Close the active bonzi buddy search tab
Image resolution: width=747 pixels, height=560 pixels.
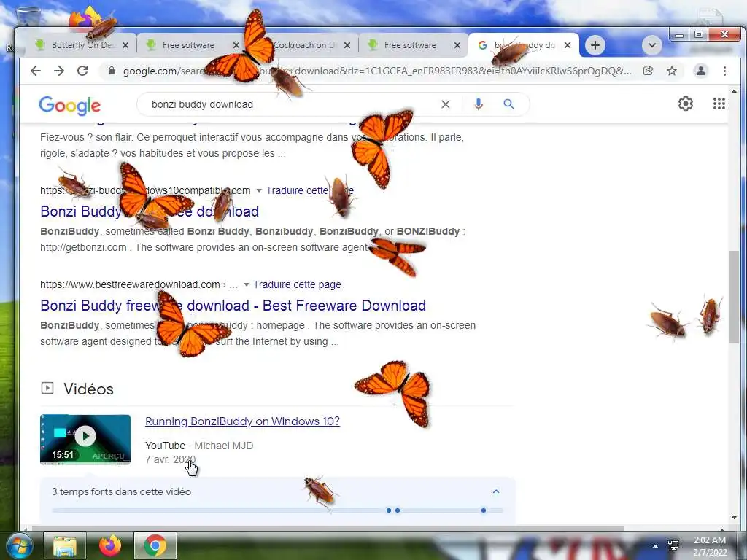click(x=568, y=45)
